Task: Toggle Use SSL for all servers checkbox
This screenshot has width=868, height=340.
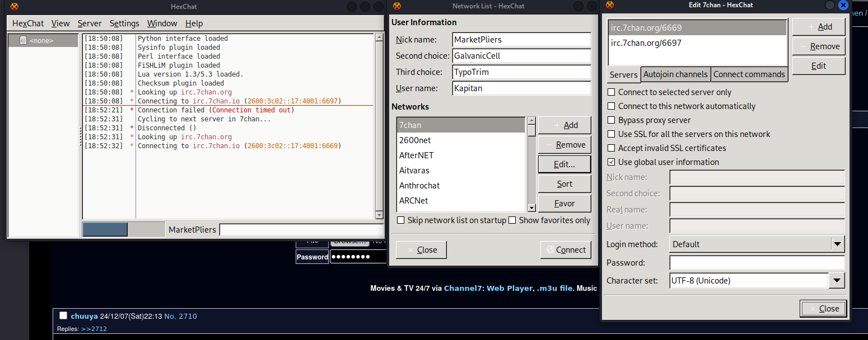Action: [612, 134]
